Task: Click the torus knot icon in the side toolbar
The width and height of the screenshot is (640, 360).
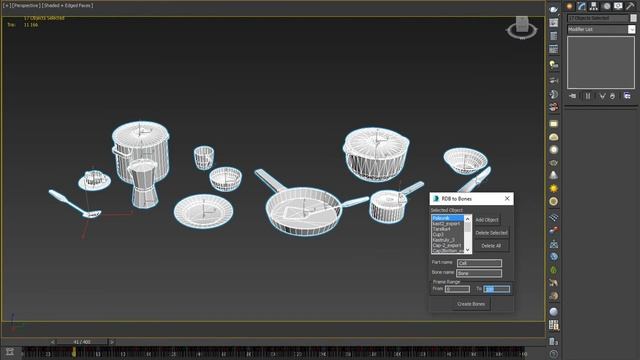Action: 553,163
